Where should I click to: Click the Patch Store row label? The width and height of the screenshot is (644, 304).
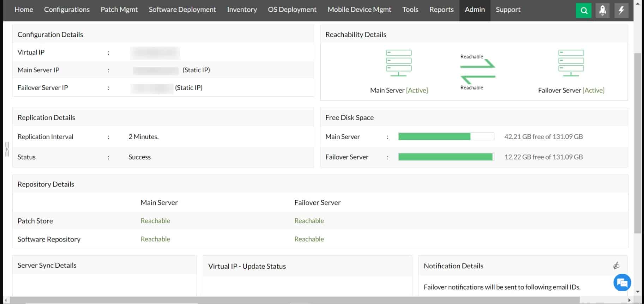35,221
